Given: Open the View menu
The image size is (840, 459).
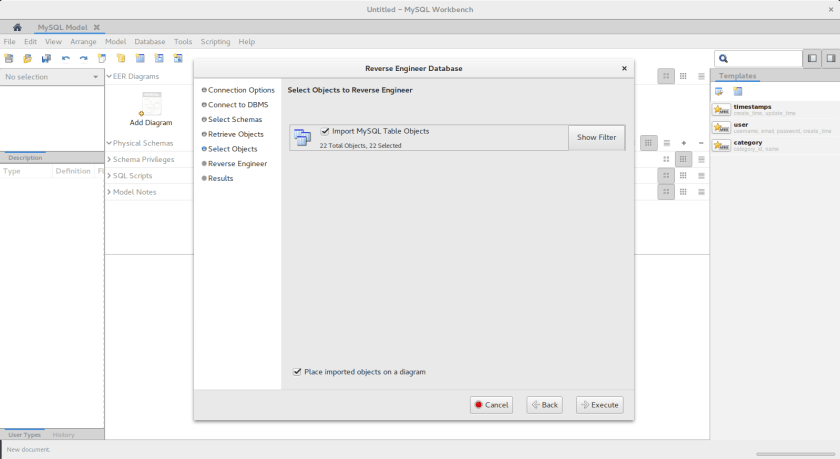Looking at the screenshot, I should pos(53,41).
